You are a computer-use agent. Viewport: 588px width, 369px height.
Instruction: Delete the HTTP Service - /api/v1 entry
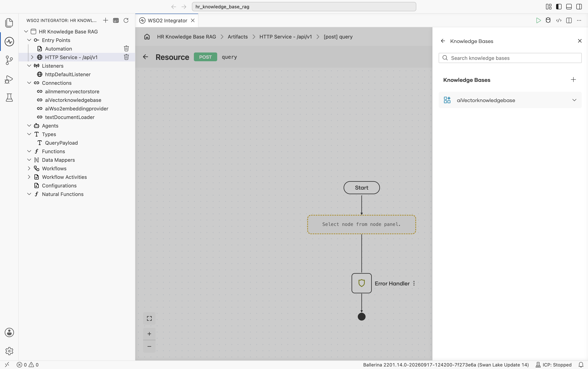126,57
